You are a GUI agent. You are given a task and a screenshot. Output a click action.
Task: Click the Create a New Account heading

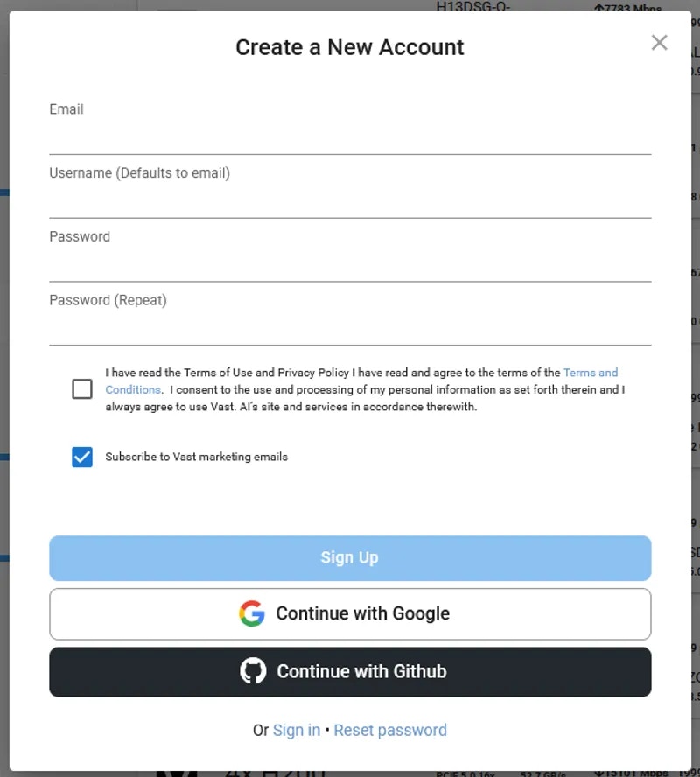coord(350,47)
